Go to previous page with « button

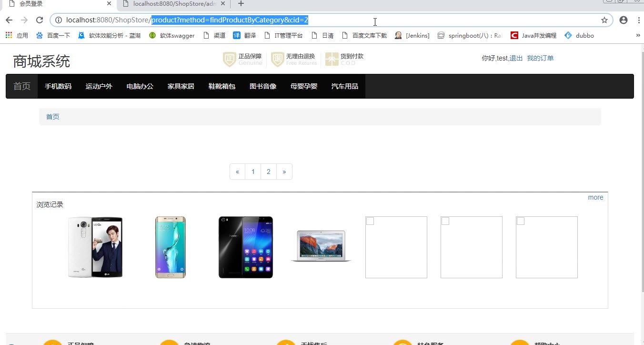[237, 172]
